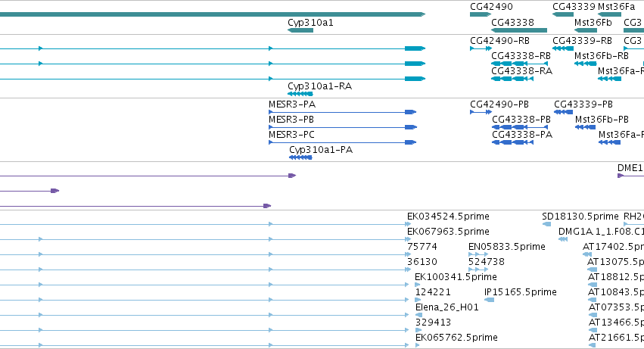This screenshot has height=349, width=644.
Task: Click the Elena_26_H01 feature label
Action: pyautogui.click(x=446, y=307)
